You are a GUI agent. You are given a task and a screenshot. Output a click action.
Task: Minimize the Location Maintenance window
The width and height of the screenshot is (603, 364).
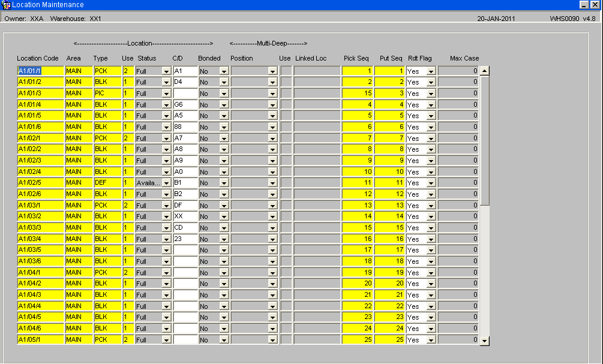[x=584, y=5]
